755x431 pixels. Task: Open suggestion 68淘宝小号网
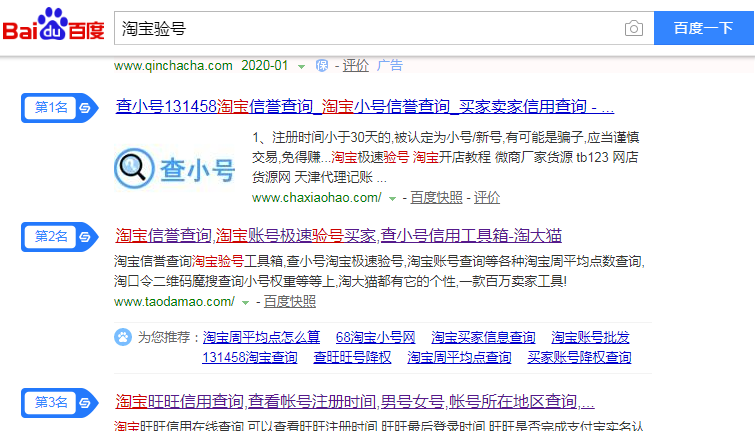click(376, 337)
